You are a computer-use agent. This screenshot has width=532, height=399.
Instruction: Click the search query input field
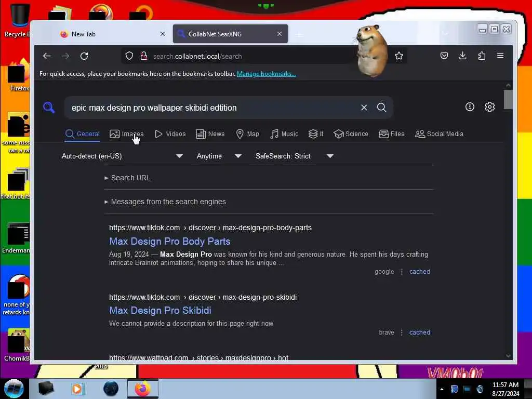(214, 108)
